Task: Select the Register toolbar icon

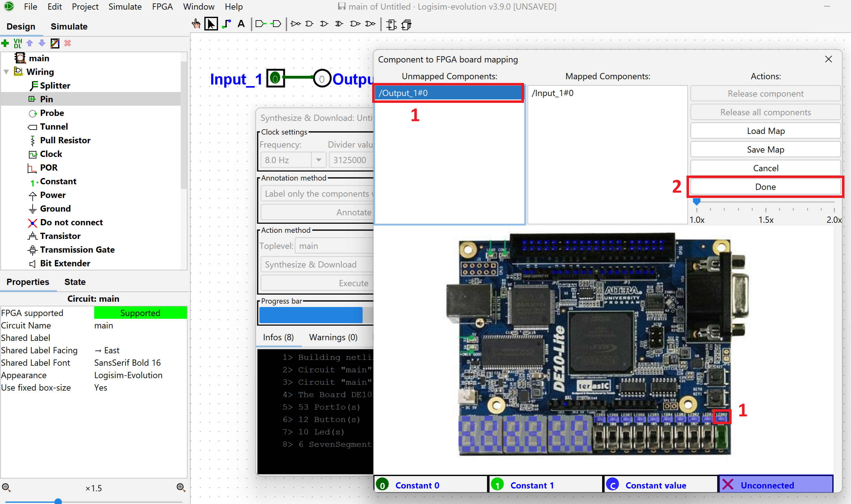Action: point(406,25)
